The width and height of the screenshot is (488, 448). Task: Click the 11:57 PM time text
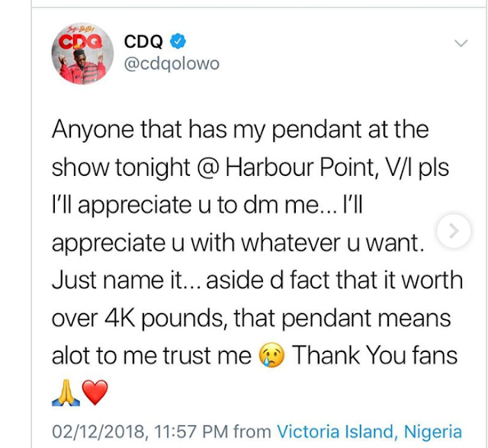(191, 432)
